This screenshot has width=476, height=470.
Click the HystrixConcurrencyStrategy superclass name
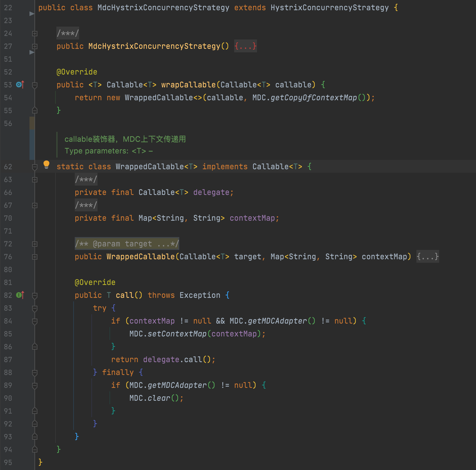330,8
